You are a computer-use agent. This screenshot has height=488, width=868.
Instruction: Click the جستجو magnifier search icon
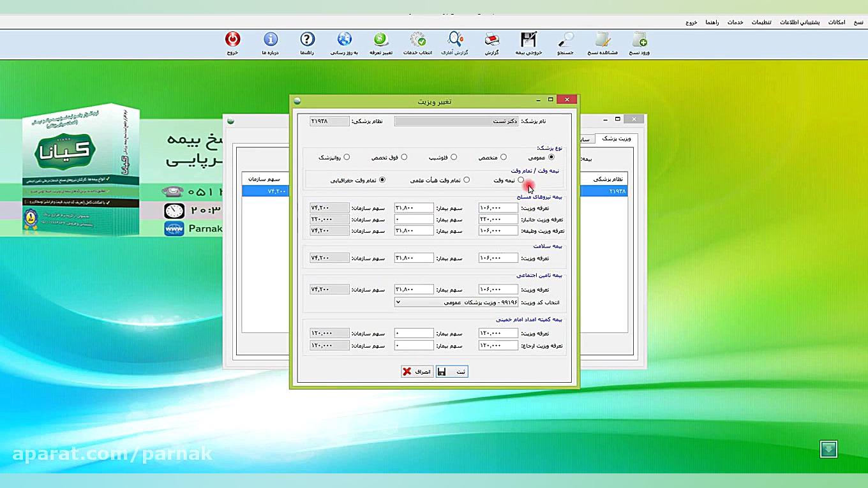[x=565, y=41]
